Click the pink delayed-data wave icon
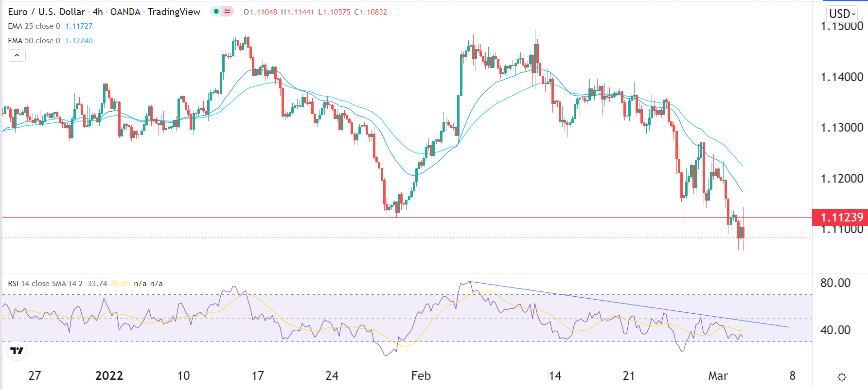The height and width of the screenshot is (390, 868). coord(227,12)
